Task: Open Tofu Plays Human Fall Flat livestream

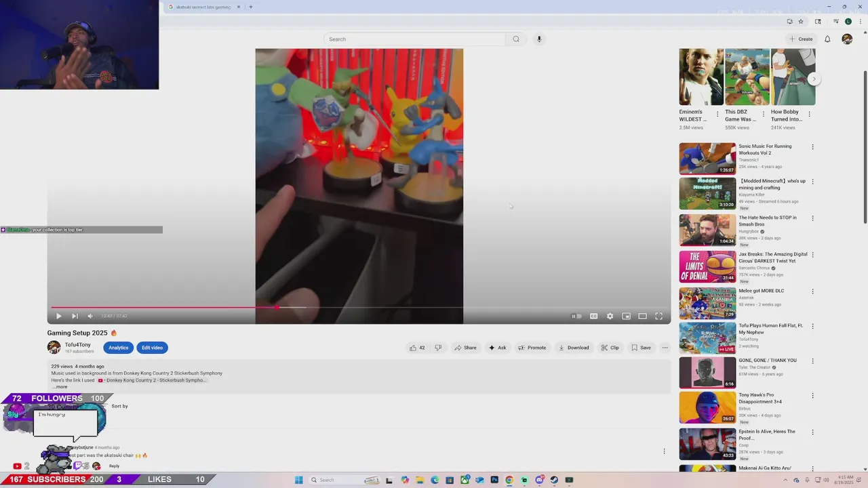Action: (707, 338)
